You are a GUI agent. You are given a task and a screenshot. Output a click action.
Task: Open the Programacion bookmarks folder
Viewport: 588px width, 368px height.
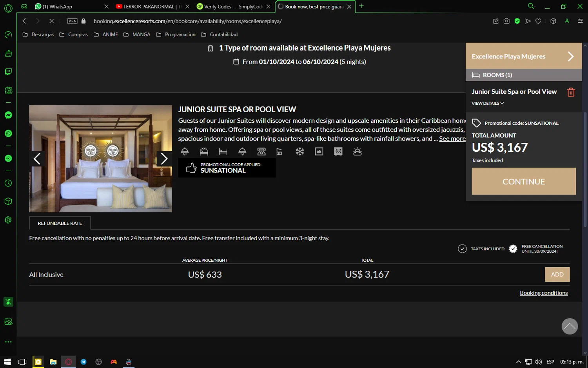click(x=176, y=35)
